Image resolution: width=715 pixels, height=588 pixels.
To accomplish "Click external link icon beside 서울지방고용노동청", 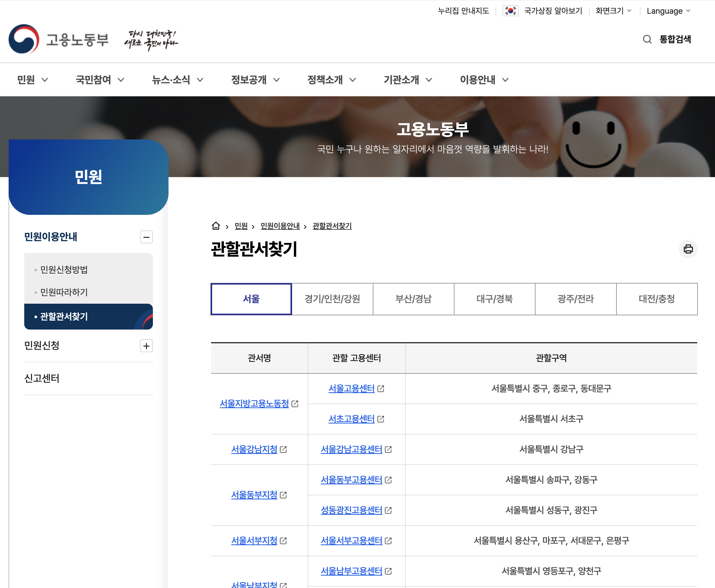I will point(295,404).
